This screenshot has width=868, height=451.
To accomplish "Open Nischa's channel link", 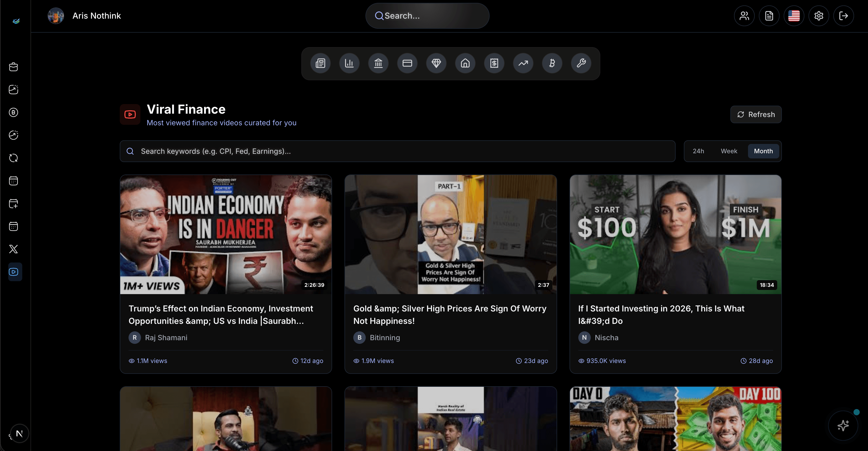I will click(606, 338).
